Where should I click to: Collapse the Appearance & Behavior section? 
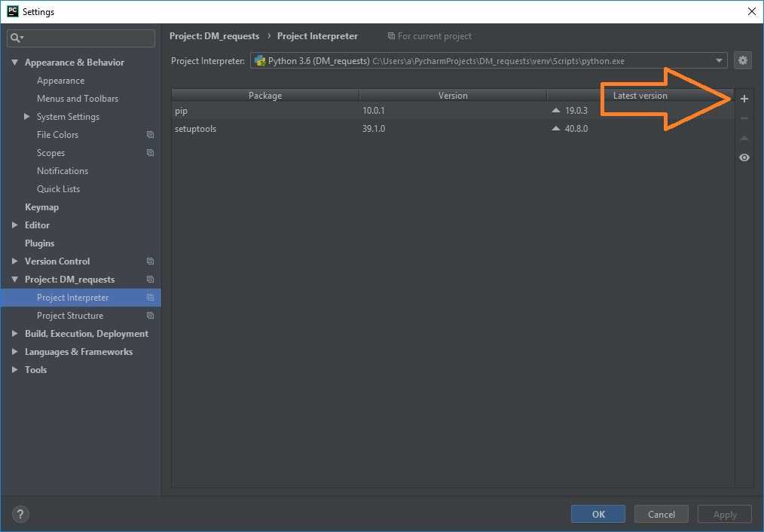[15, 63]
